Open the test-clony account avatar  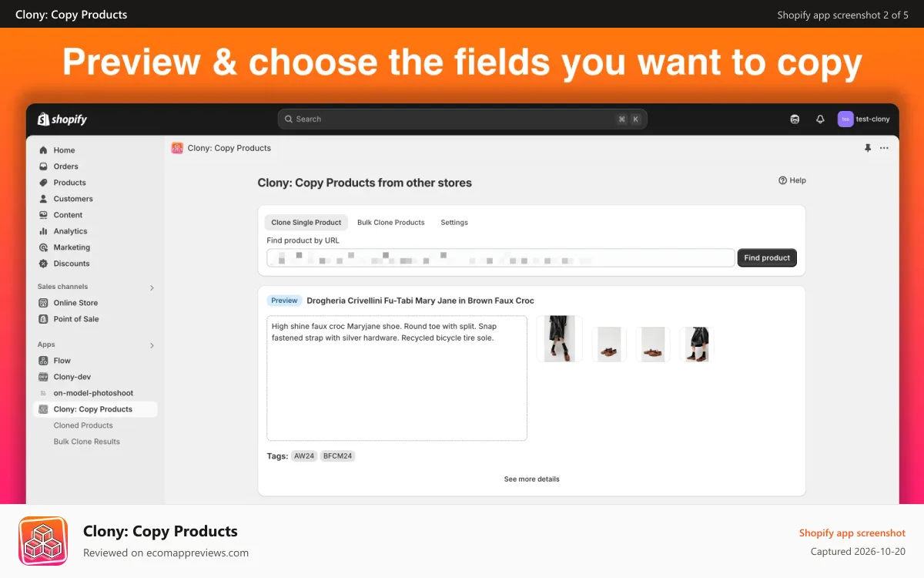845,119
